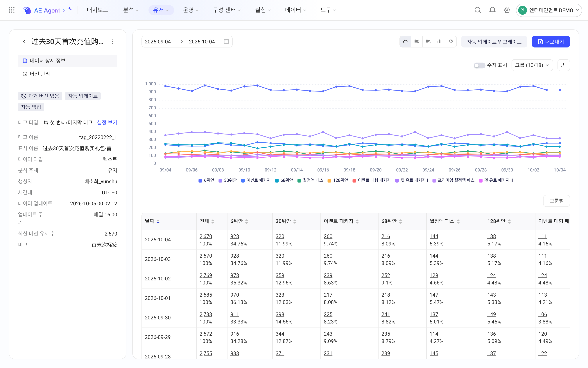
Task: Click the sparkle icon beside AE Agent
Action: point(70,9)
